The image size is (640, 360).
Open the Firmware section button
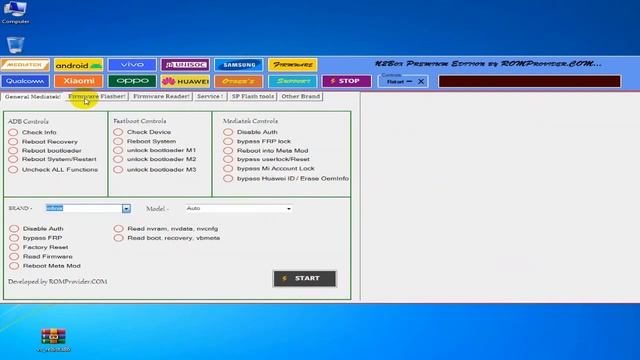(x=293, y=65)
